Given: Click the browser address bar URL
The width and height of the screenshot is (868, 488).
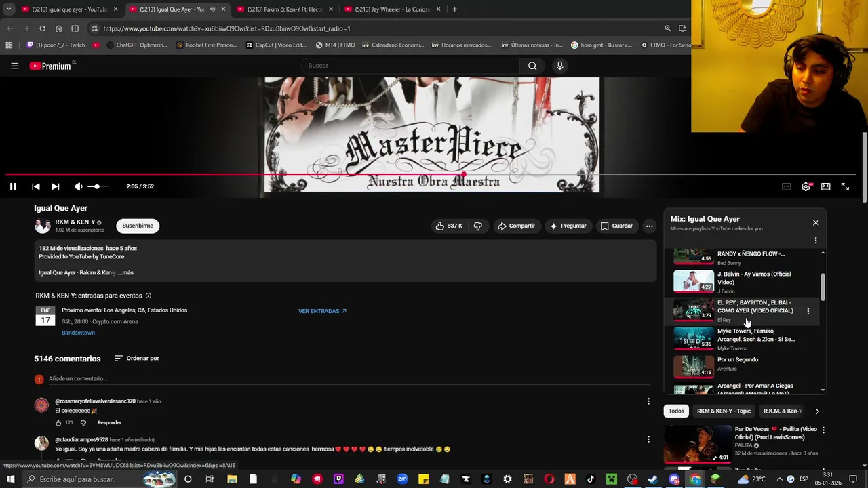Looking at the screenshot, I should click(x=226, y=28).
